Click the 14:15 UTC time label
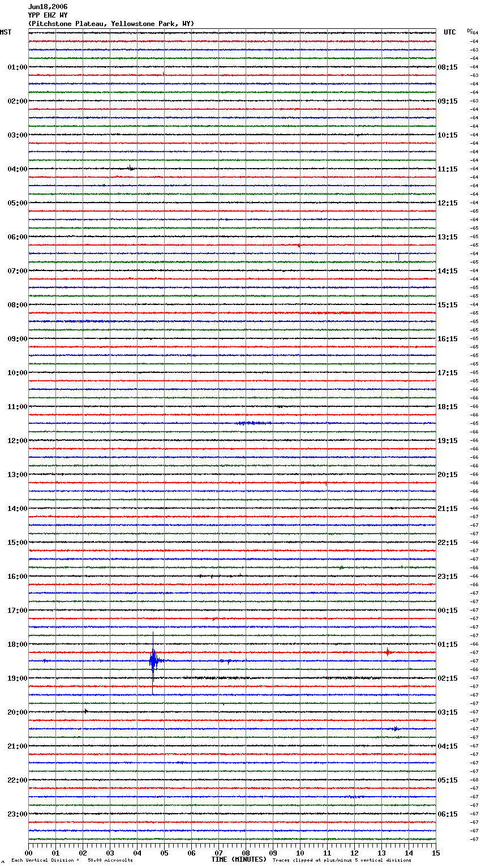481x868 pixels. click(448, 271)
